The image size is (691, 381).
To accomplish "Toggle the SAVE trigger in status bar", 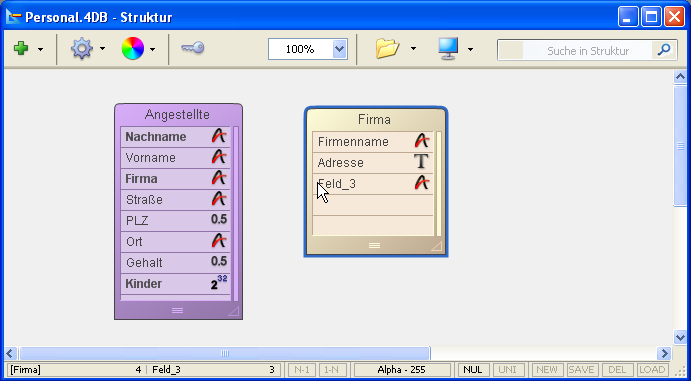I will tap(582, 370).
